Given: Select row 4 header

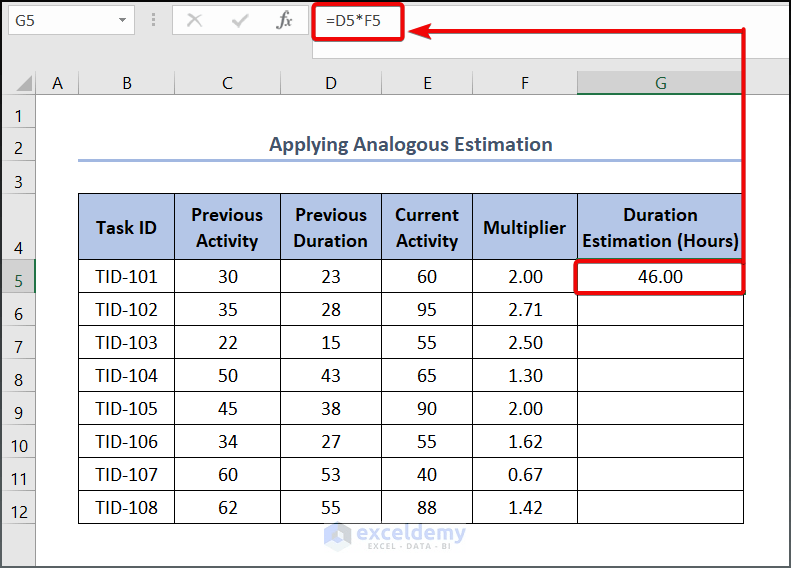Looking at the screenshot, I should pos(19,226).
